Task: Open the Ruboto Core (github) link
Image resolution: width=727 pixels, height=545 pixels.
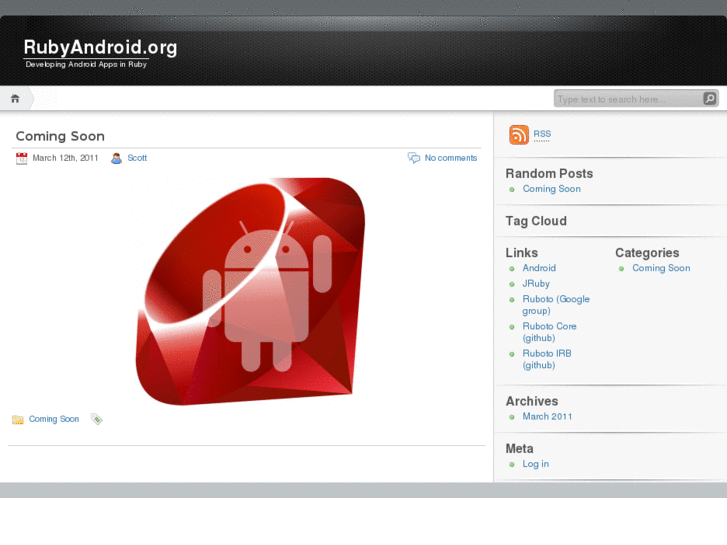Action: point(549,332)
